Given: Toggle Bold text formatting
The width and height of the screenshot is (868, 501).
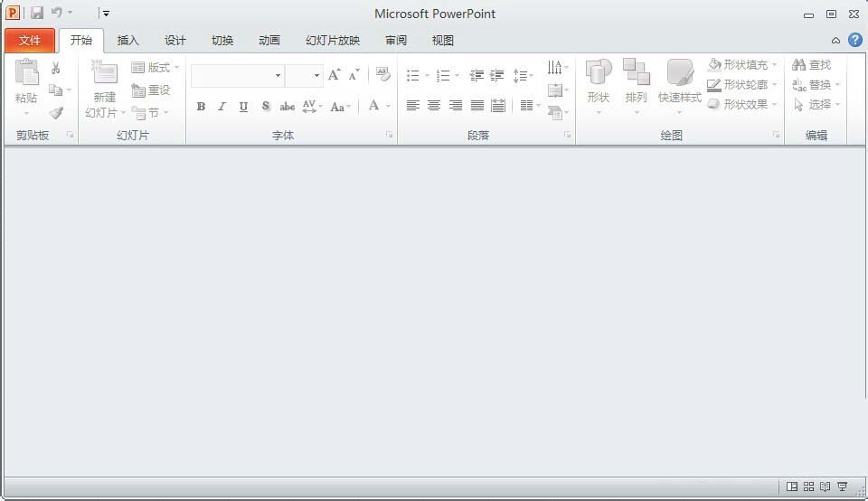Looking at the screenshot, I should pyautogui.click(x=201, y=107).
